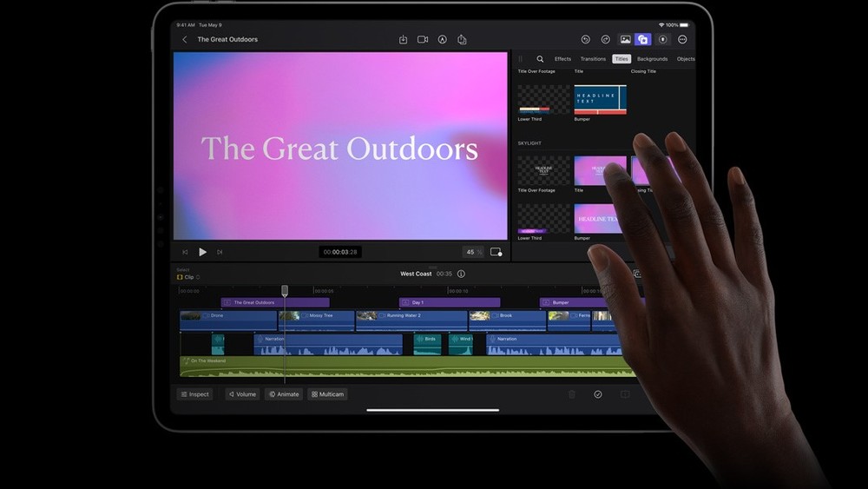Select the second Narration clip after Wind

[554, 344]
